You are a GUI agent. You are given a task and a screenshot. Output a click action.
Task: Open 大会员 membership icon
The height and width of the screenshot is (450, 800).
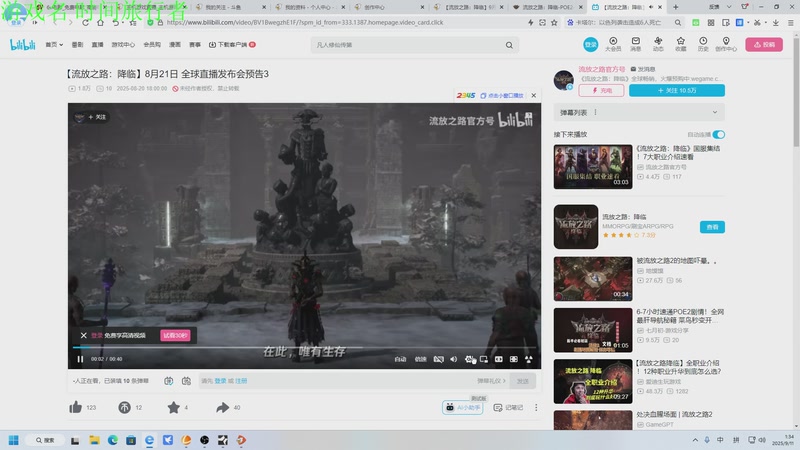(x=613, y=44)
